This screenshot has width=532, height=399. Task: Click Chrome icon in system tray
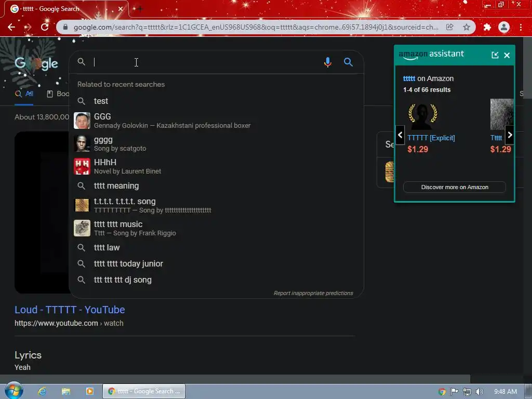pyautogui.click(x=442, y=392)
